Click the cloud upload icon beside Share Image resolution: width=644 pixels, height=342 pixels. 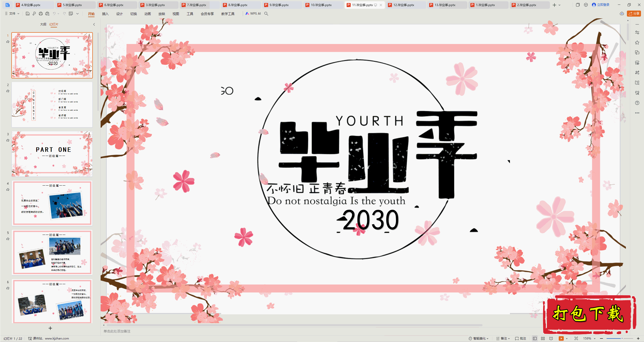point(622,14)
